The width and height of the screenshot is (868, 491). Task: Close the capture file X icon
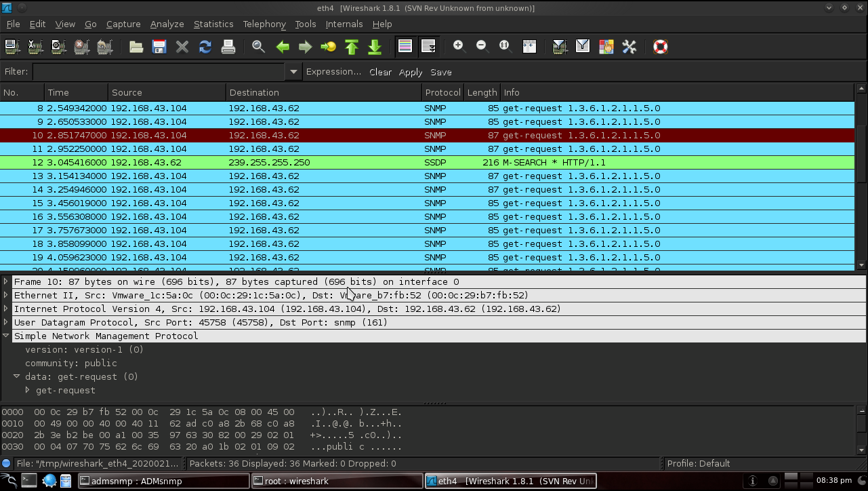(182, 47)
